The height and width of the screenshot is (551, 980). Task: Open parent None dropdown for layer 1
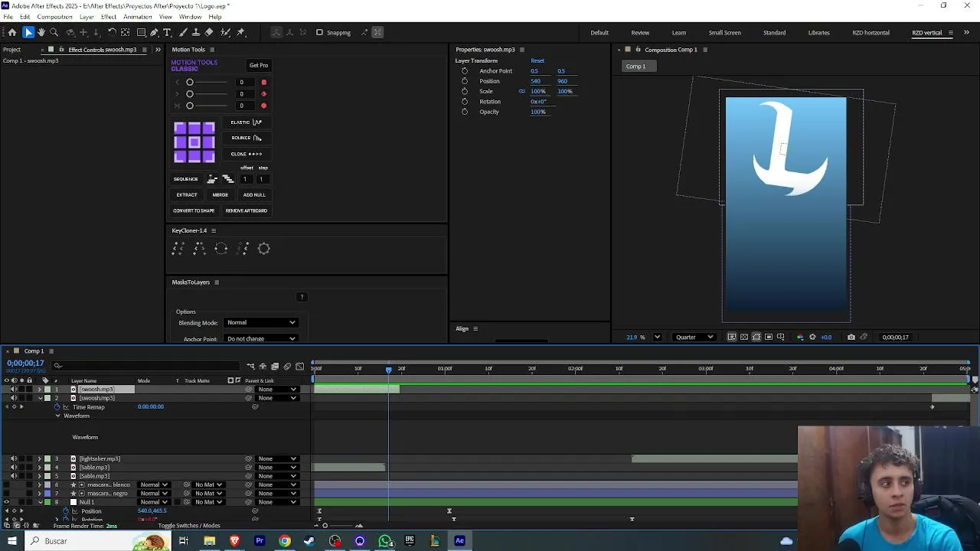277,390
